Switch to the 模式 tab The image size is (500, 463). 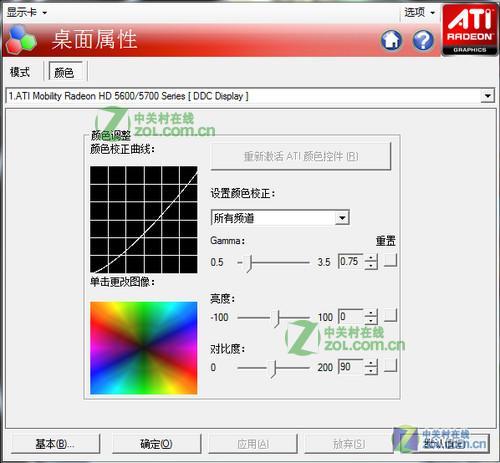[x=20, y=72]
